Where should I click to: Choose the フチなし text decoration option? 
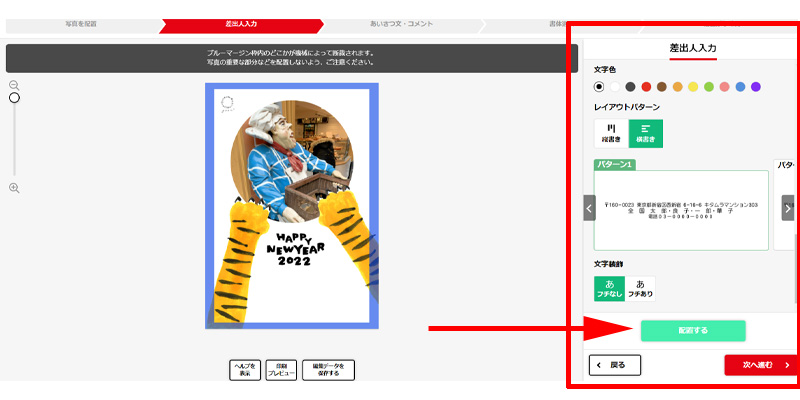(x=610, y=289)
